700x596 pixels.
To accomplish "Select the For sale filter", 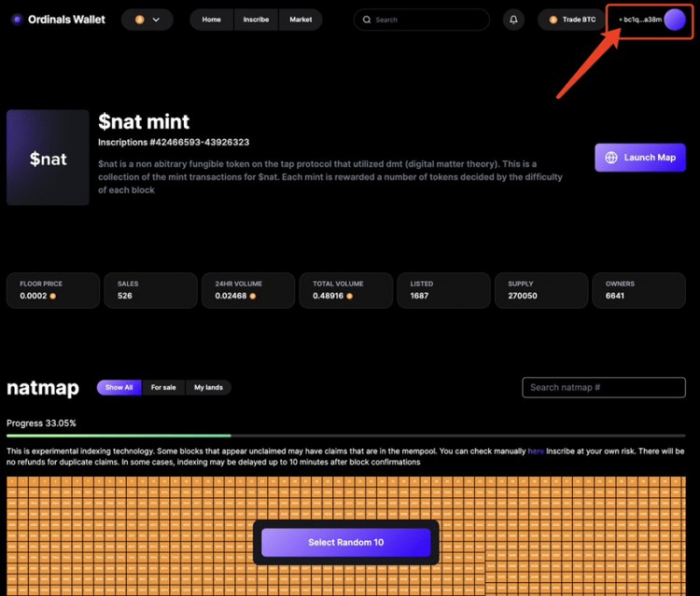I will (163, 388).
